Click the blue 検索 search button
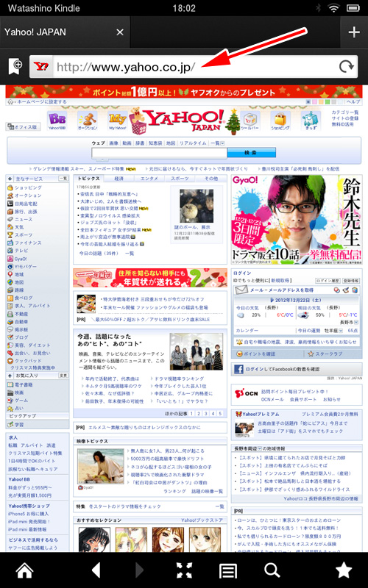Image resolution: width=368 pixels, height=588 pixels. click(x=251, y=153)
